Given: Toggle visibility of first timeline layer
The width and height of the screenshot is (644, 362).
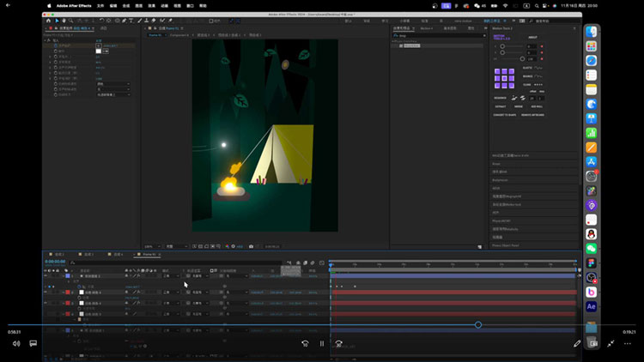Looking at the screenshot, I should tap(46, 276).
